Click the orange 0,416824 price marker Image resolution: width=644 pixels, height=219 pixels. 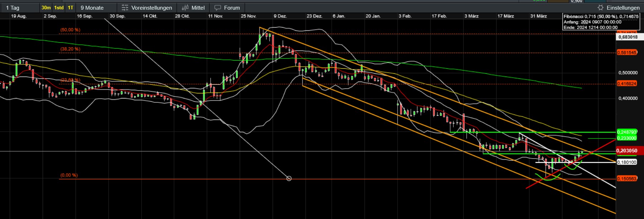click(x=627, y=83)
